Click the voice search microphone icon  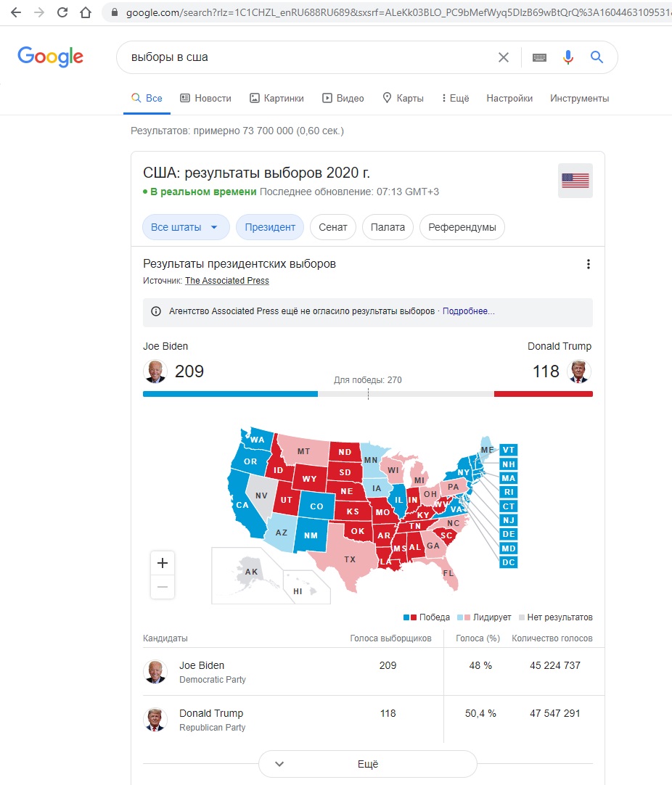pyautogui.click(x=567, y=57)
